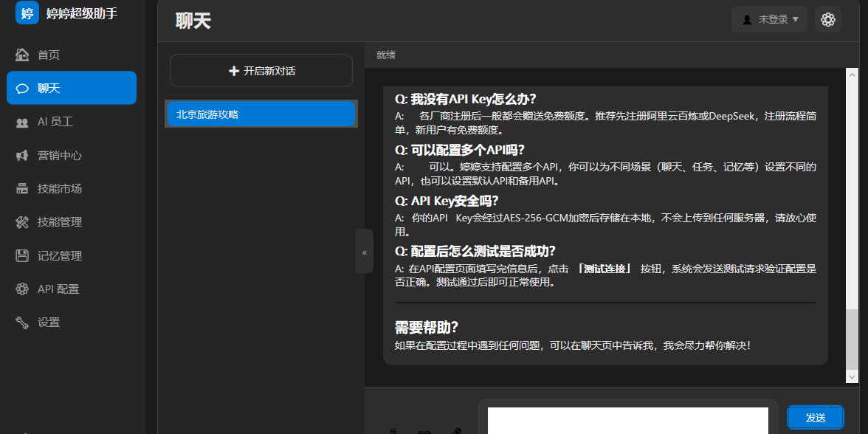Image resolution: width=868 pixels, height=434 pixels.
Task: Navigate to 营销中心
Action: [72, 156]
